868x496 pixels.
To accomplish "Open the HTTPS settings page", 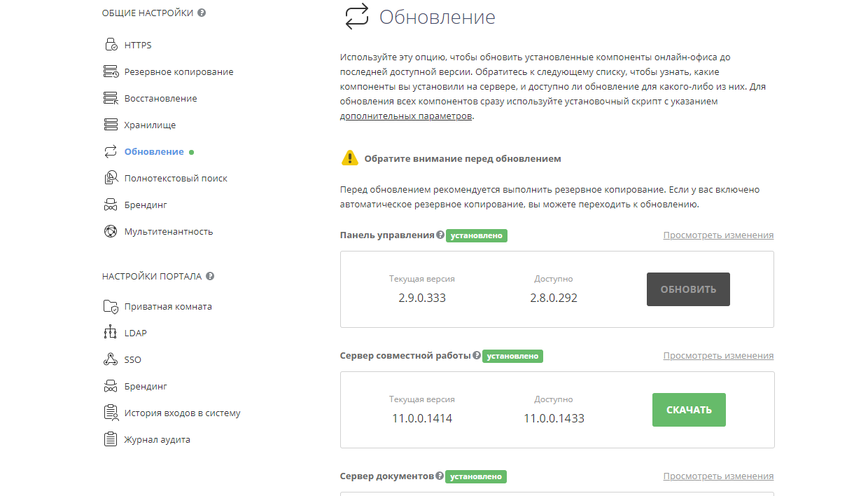I will [138, 45].
